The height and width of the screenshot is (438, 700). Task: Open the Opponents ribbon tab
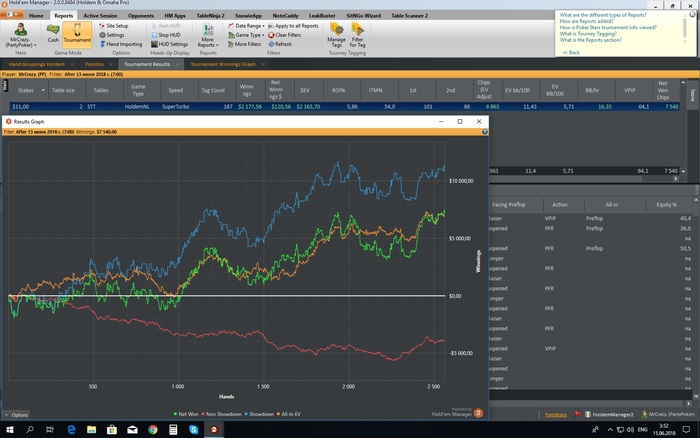[141, 16]
